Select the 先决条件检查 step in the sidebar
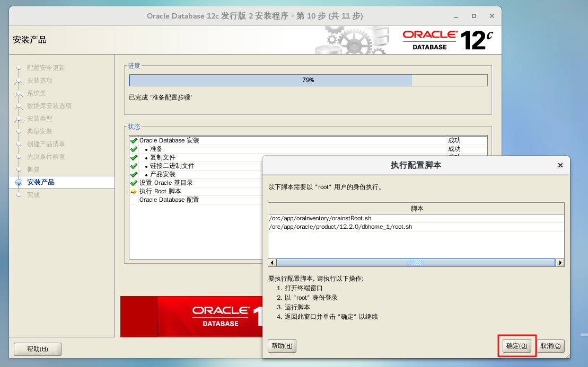This screenshot has height=367, width=588. point(46,157)
